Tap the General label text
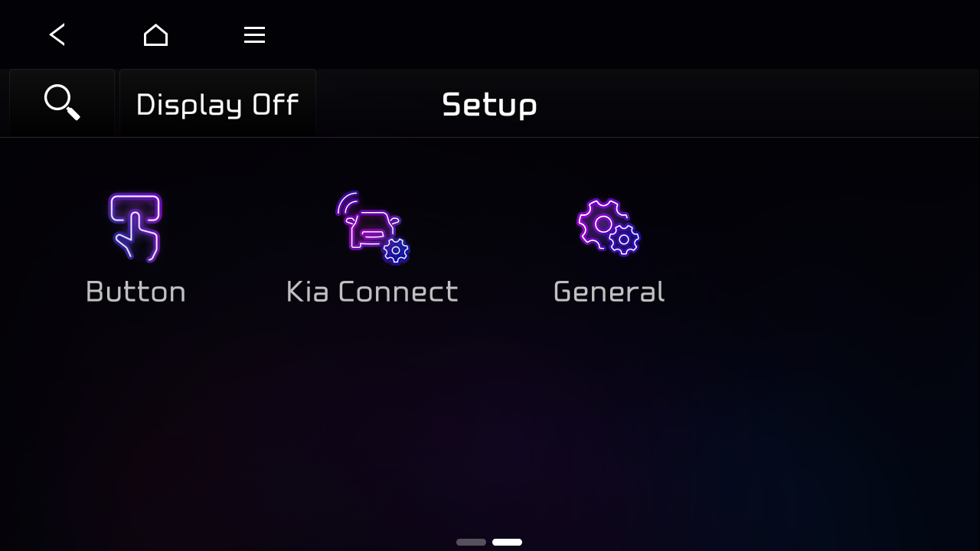Screen dimensions: 980x551 [609, 291]
